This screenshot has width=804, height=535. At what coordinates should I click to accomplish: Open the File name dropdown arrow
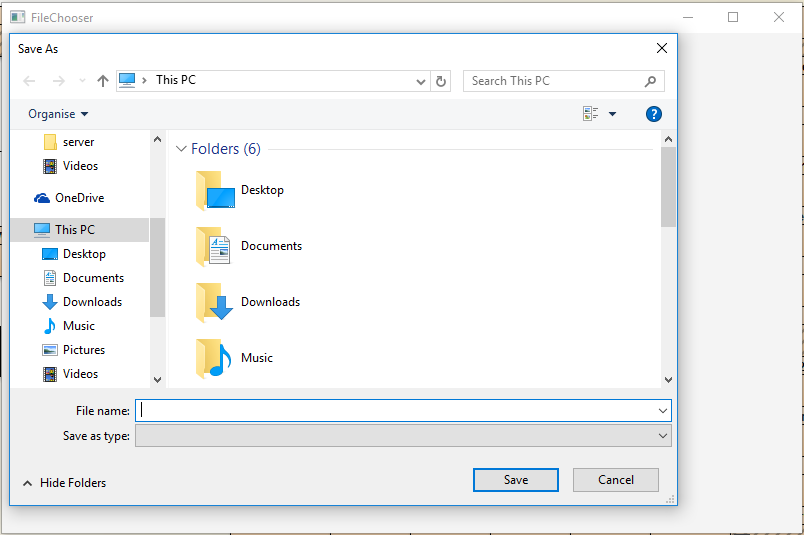coord(662,411)
